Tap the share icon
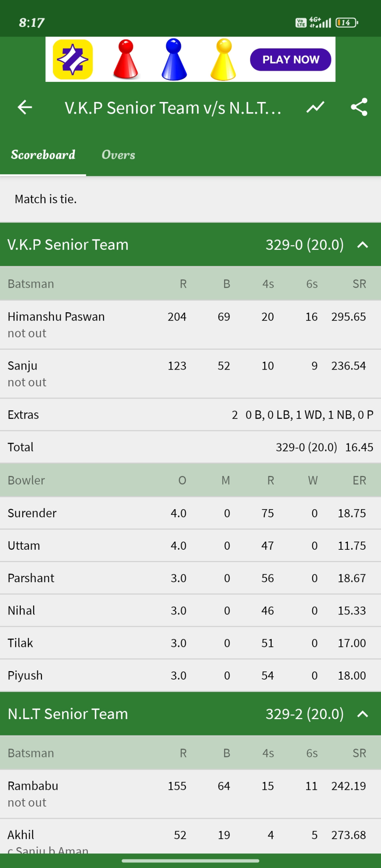This screenshot has width=381, height=868. pyautogui.click(x=359, y=108)
